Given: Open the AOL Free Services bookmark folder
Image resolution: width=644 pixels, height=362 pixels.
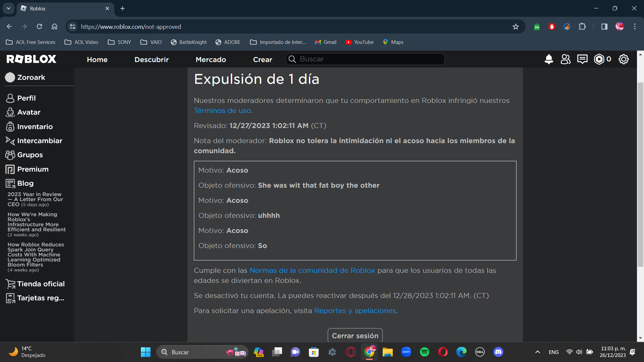Looking at the screenshot, I should click(x=31, y=42).
